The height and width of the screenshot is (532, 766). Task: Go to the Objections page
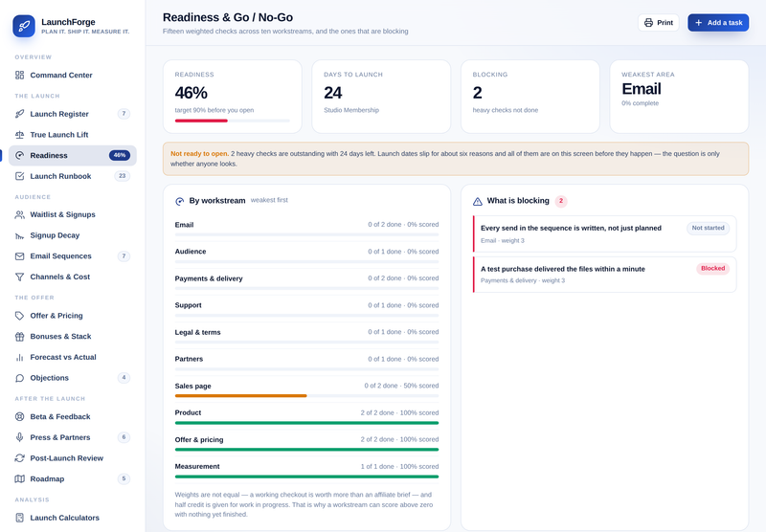[x=73, y=378]
